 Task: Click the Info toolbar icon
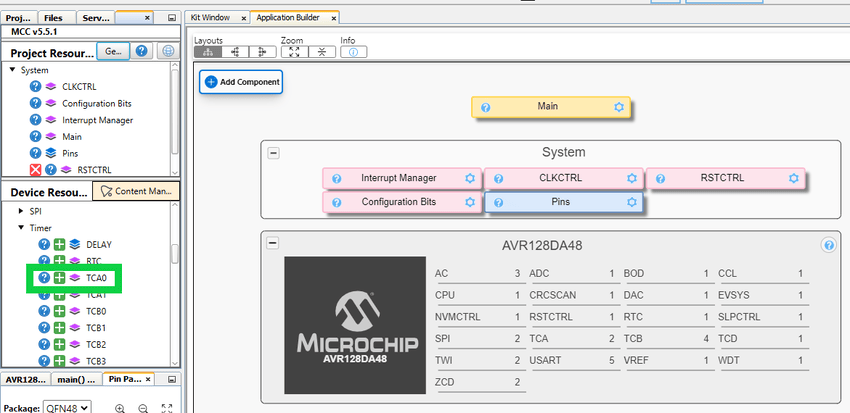(352, 51)
